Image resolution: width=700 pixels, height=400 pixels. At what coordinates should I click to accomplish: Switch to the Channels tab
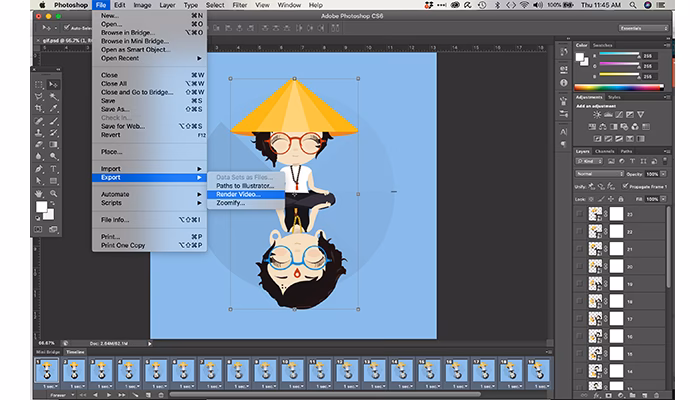pos(606,150)
